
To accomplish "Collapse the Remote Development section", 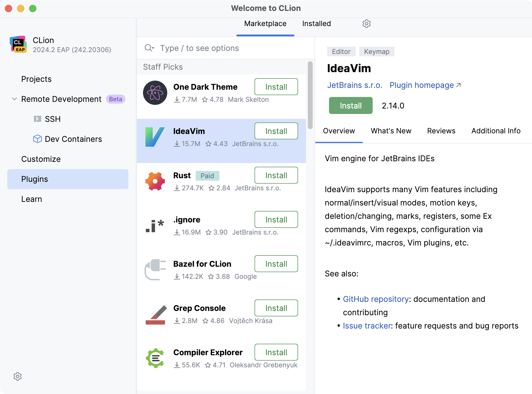I will 14,99.
